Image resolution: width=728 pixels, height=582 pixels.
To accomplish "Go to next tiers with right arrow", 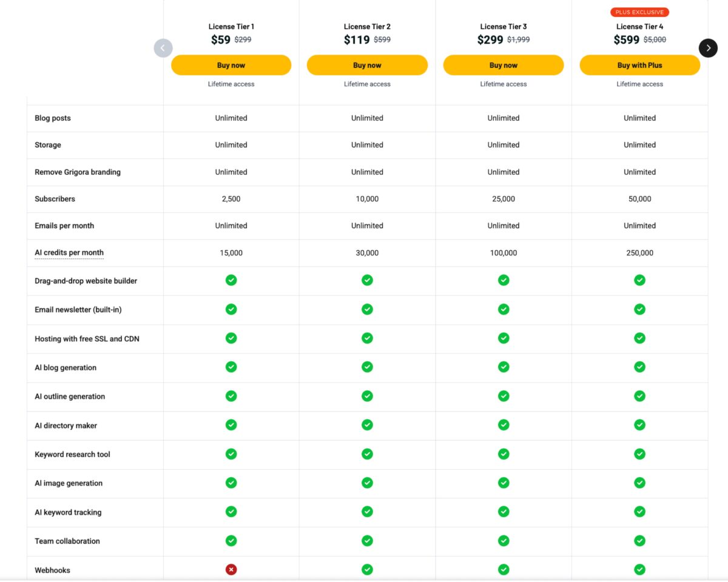I will click(x=708, y=48).
